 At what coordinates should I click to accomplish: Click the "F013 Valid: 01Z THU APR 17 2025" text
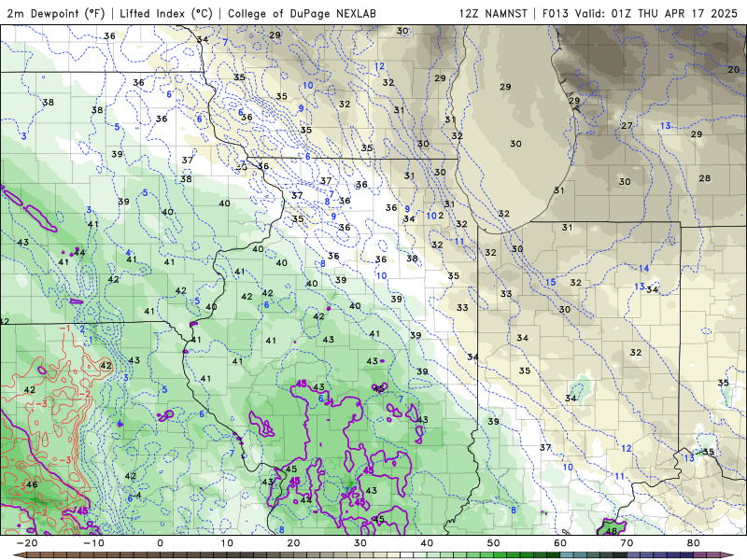coord(640,13)
